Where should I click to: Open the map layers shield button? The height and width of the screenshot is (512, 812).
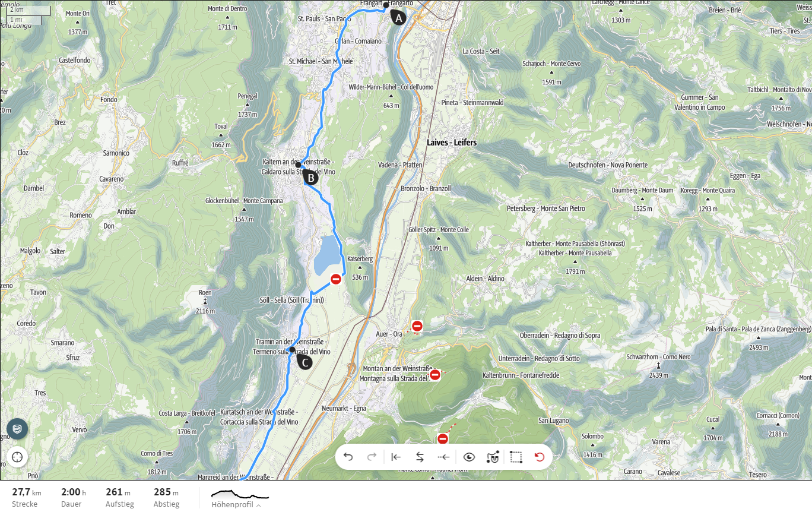[18, 429]
